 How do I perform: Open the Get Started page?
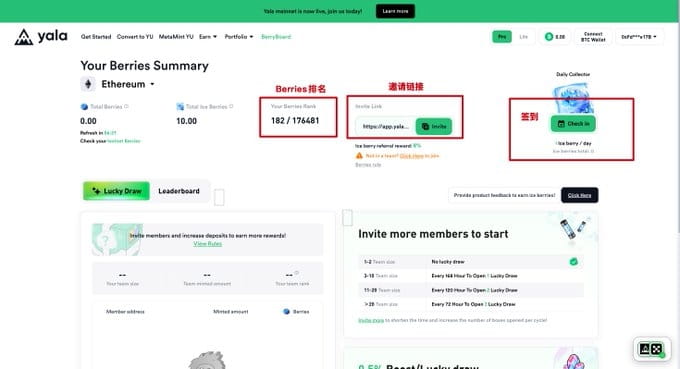click(x=96, y=37)
